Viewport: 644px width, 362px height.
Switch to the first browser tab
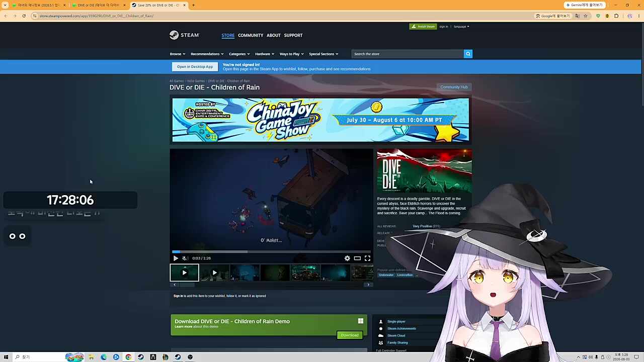tap(39, 5)
